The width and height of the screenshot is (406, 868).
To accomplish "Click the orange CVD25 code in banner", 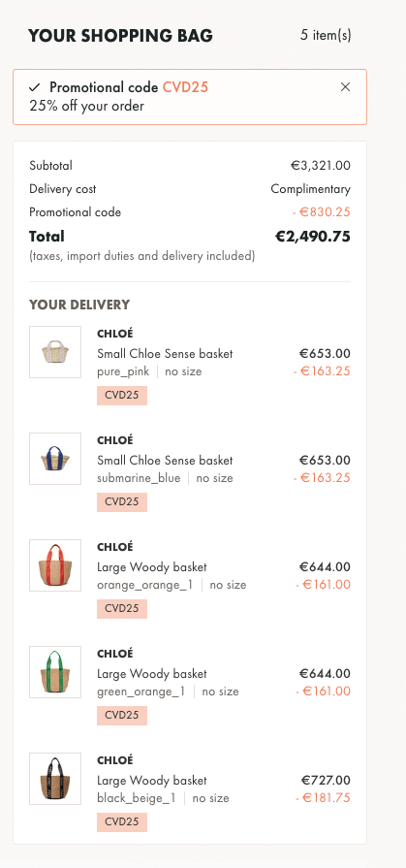I will click(185, 87).
